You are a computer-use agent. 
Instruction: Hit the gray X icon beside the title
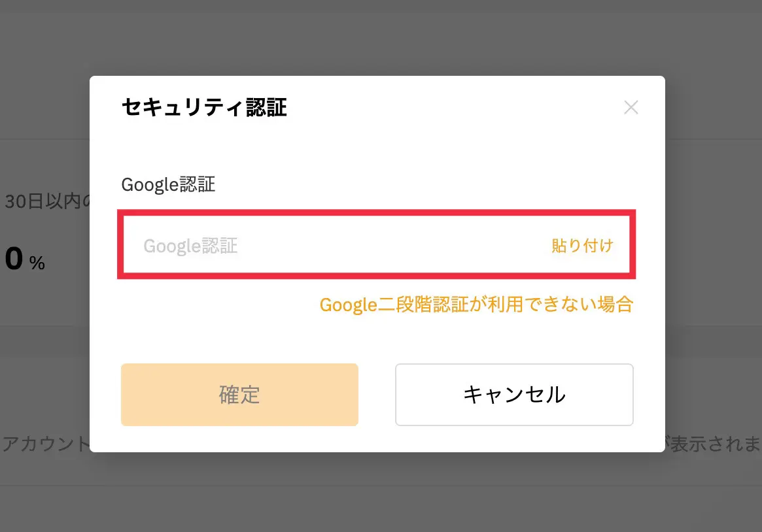click(631, 108)
